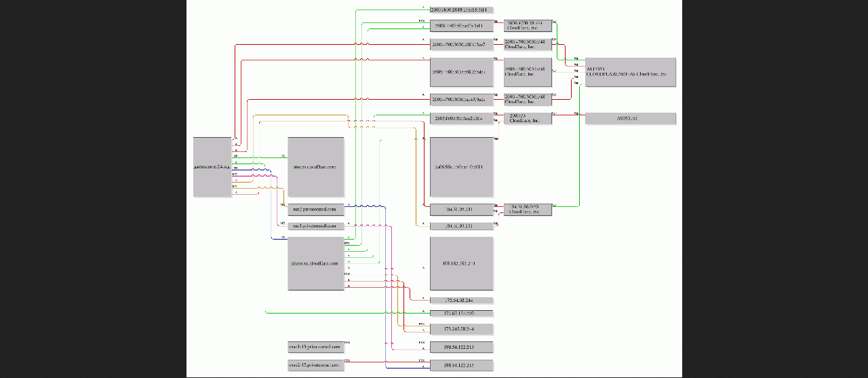Select the 104.31.92.231 address node

click(x=462, y=210)
